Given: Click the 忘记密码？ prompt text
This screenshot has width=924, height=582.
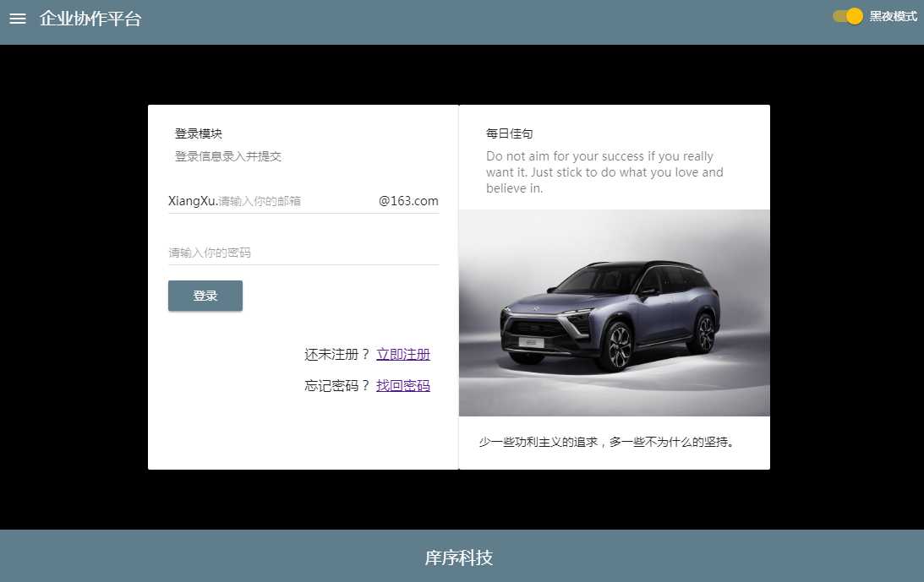Looking at the screenshot, I should click(337, 386).
